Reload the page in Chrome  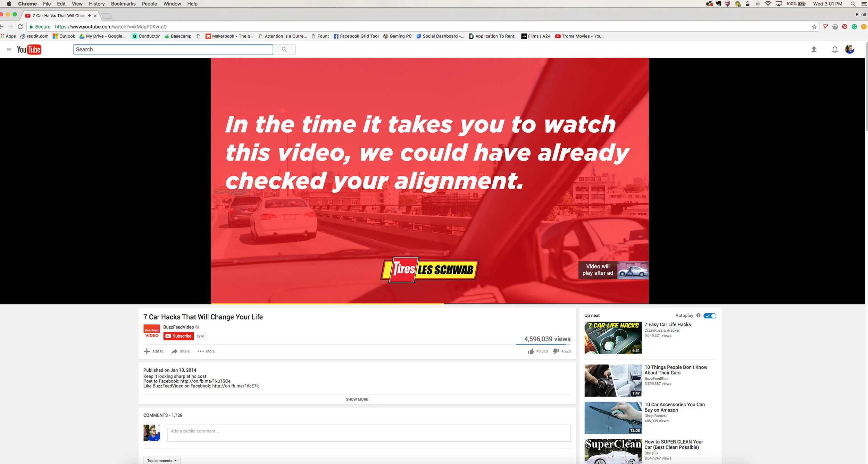[x=20, y=26]
